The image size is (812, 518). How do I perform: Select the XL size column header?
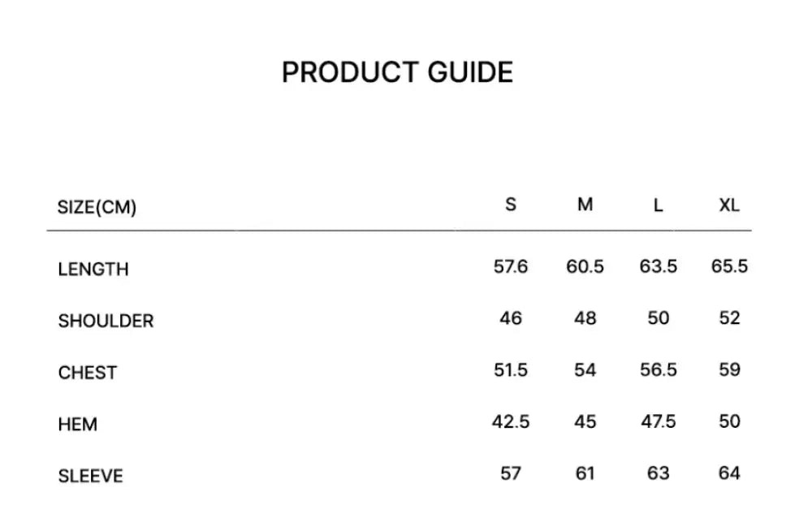[729, 205]
